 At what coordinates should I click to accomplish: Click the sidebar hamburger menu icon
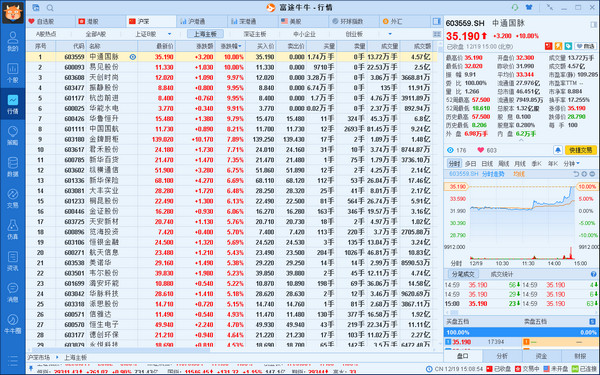point(13,361)
